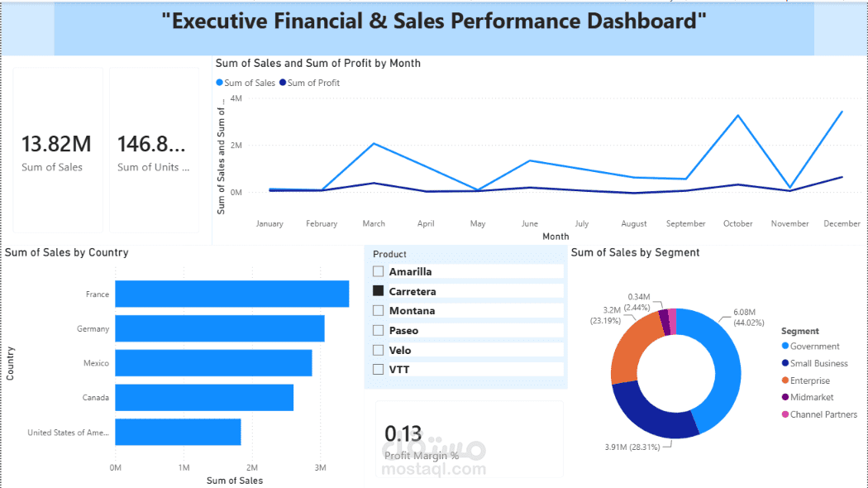Click the March label on the month axis
Screen dimensions: 868x488
tap(374, 223)
